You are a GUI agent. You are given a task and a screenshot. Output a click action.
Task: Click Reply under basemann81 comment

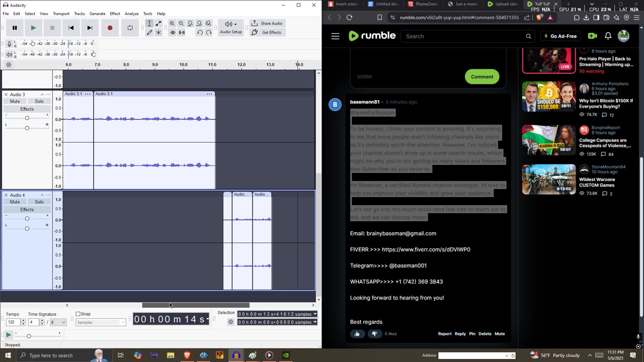pos(460,334)
